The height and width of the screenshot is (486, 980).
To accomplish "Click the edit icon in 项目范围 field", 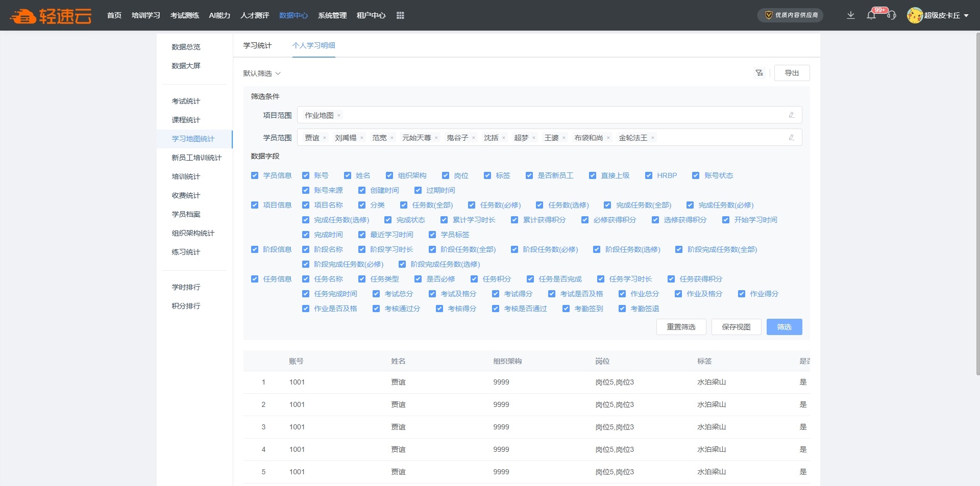I will 791,115.
